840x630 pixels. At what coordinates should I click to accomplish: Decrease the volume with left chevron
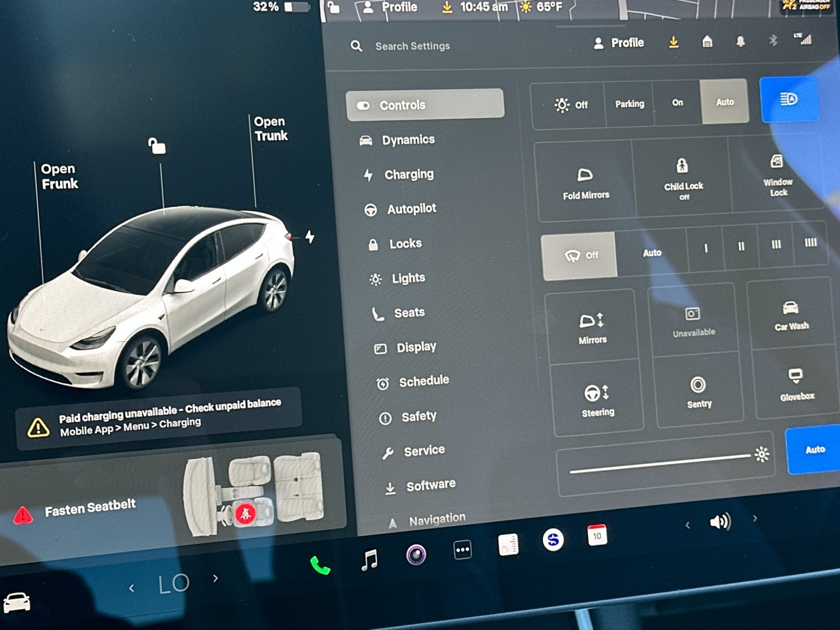pyautogui.click(x=687, y=524)
